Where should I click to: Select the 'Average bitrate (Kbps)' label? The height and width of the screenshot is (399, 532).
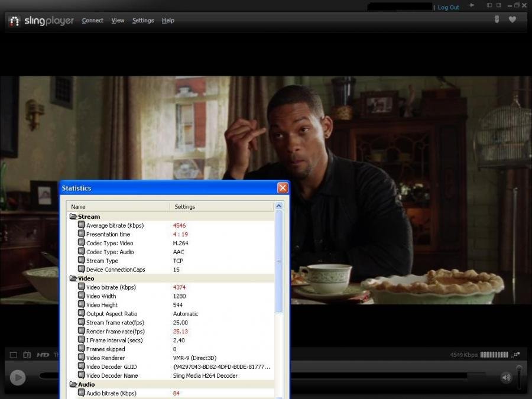115,226
